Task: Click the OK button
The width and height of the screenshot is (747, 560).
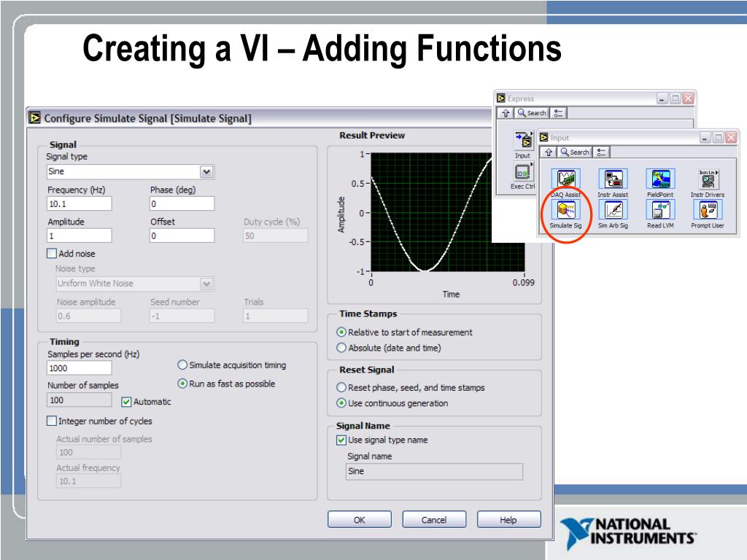Action: click(360, 519)
